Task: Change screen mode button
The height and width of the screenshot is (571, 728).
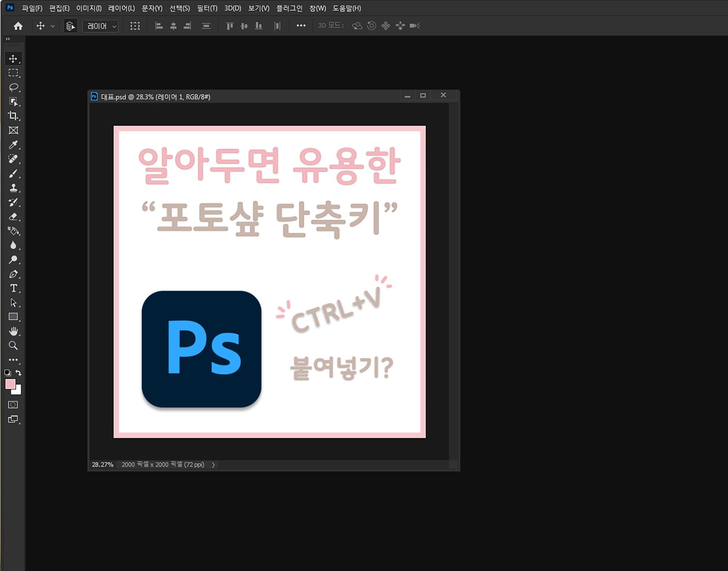Action: [13, 419]
